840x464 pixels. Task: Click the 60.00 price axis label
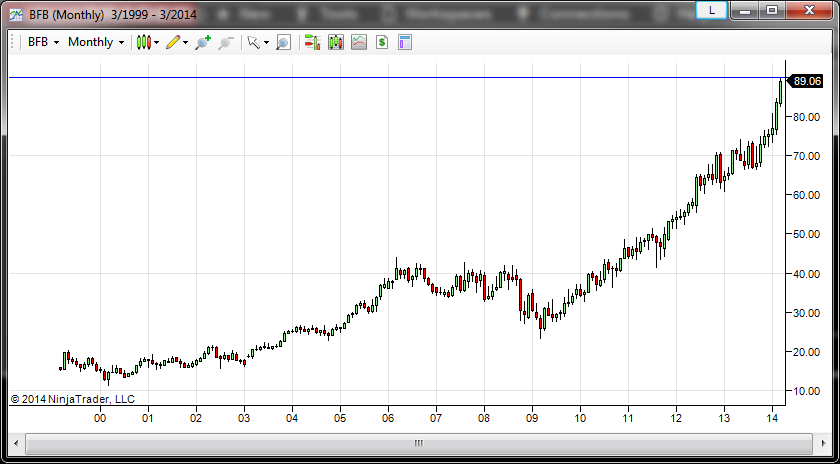(805, 195)
